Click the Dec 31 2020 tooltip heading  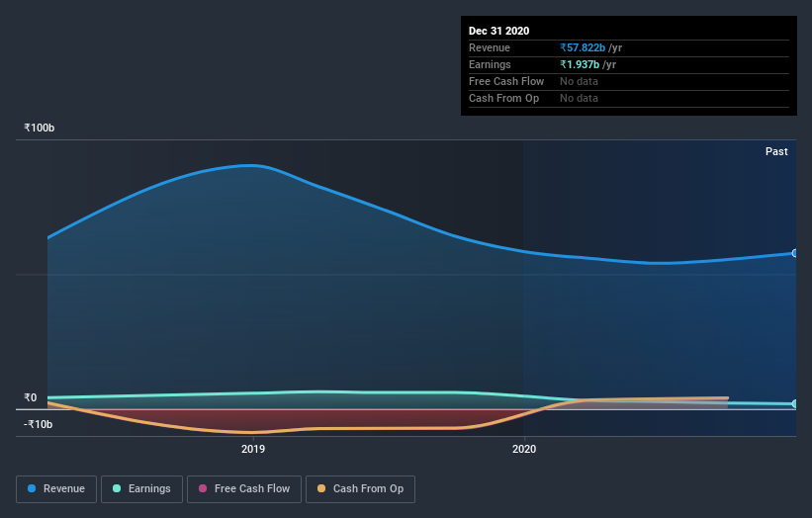coord(499,31)
